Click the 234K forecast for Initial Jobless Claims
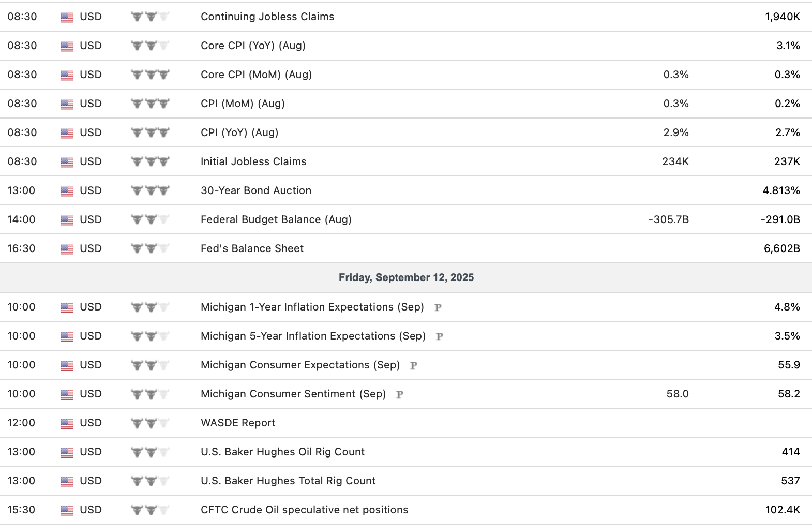Image resolution: width=812 pixels, height=531 pixels. point(675,161)
